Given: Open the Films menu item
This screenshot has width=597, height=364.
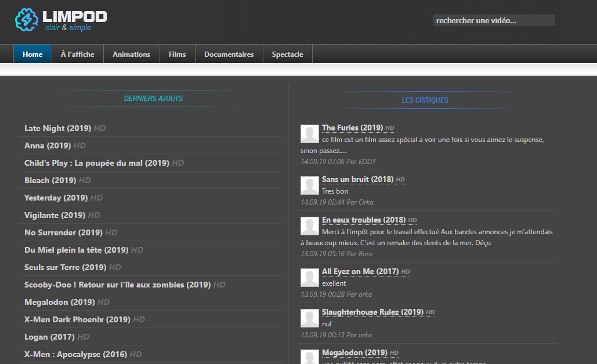Looking at the screenshot, I should (x=178, y=54).
